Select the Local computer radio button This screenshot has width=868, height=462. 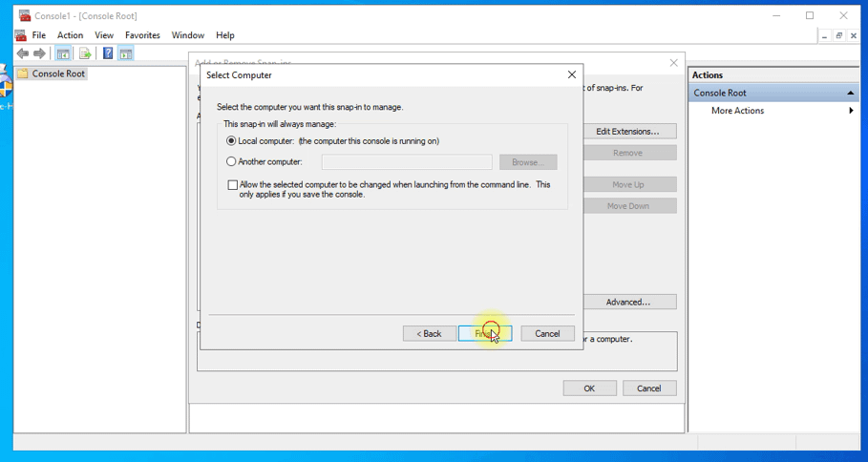point(231,141)
